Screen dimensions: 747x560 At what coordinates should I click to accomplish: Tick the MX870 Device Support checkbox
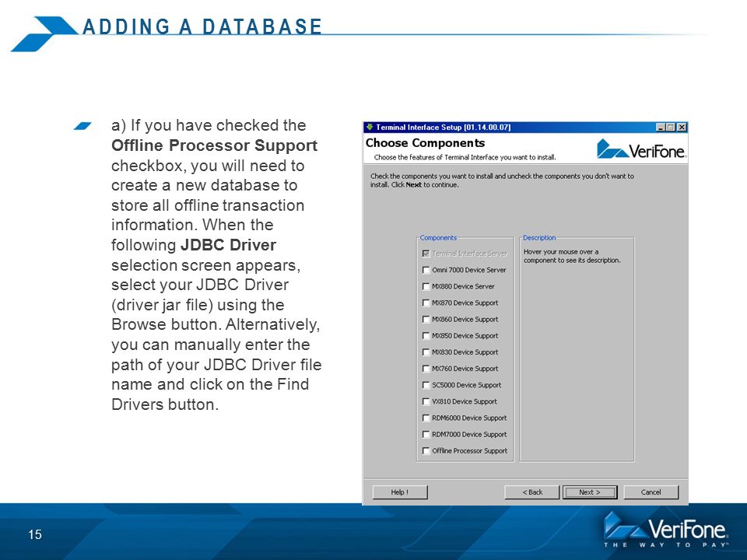(426, 303)
